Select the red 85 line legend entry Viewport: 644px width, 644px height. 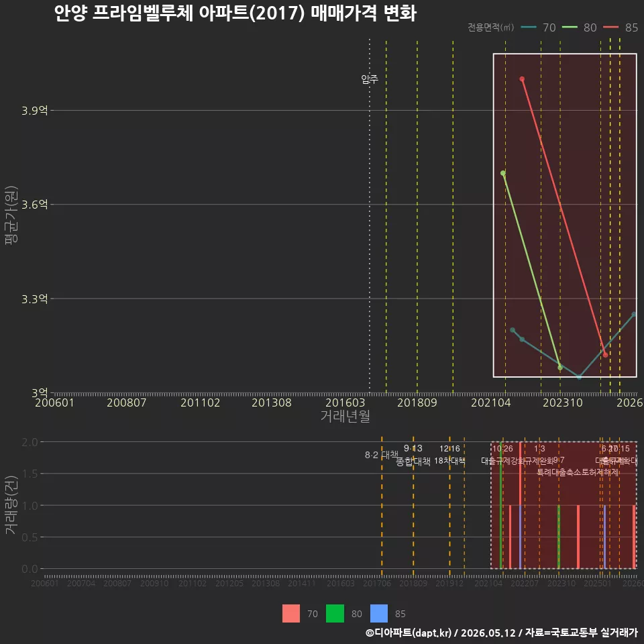tap(620, 28)
